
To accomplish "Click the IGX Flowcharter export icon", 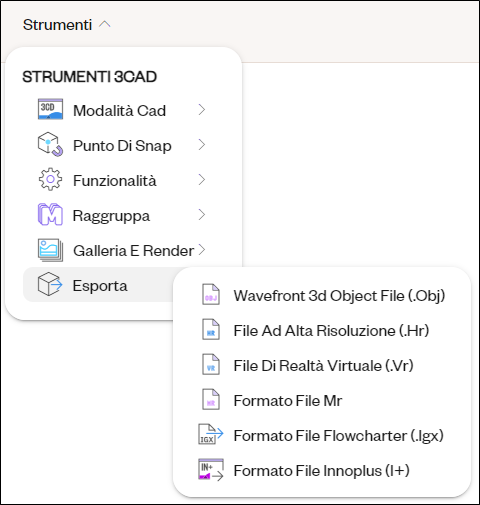I will (211, 434).
